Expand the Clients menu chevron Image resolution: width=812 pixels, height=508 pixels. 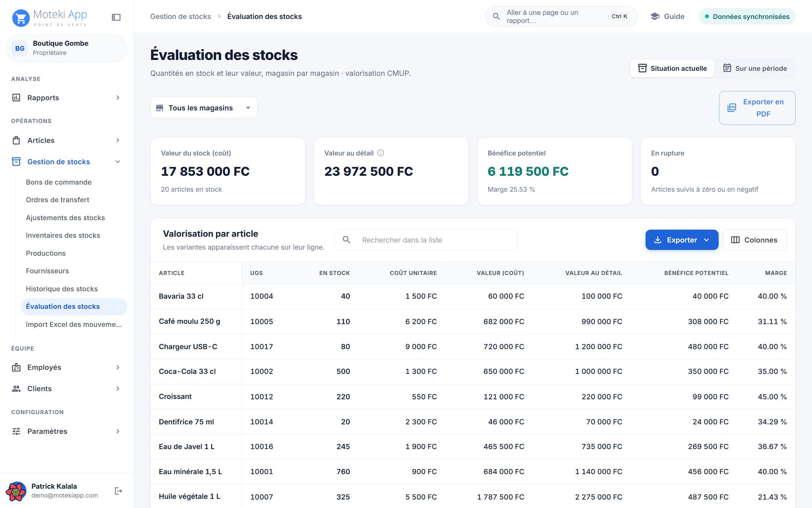[x=118, y=388]
